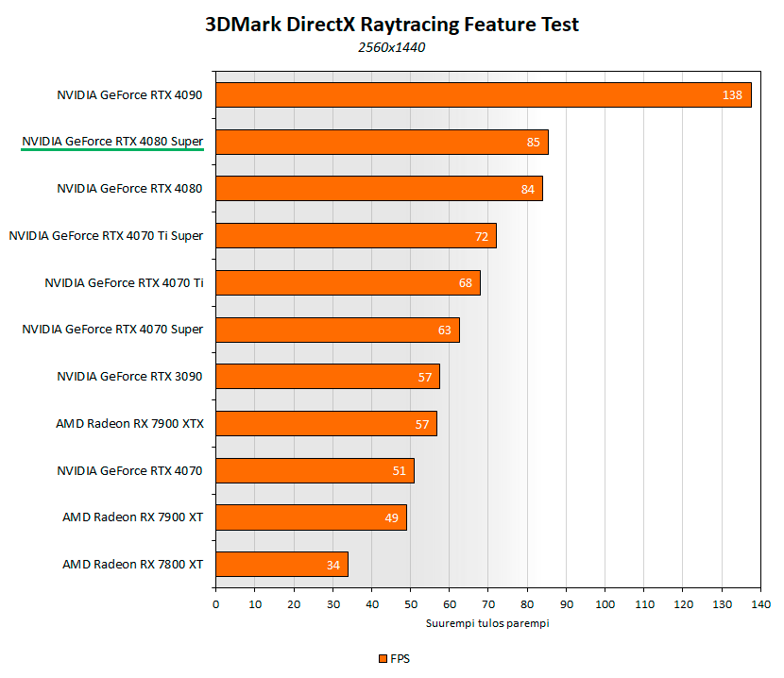784x678 pixels.
Task: Select the orange bar for RTX 4080 Super
Action: (x=382, y=142)
